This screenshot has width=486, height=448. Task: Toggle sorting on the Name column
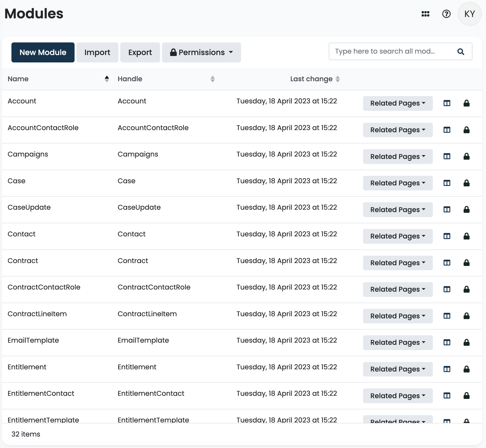click(107, 79)
